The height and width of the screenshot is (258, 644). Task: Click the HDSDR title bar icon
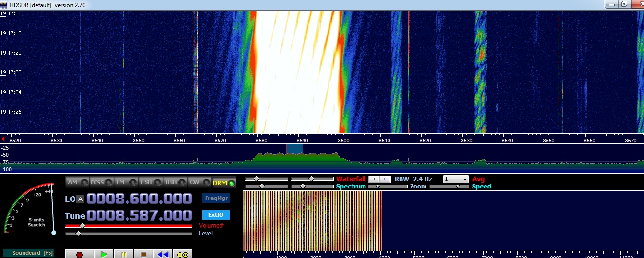pos(4,4)
